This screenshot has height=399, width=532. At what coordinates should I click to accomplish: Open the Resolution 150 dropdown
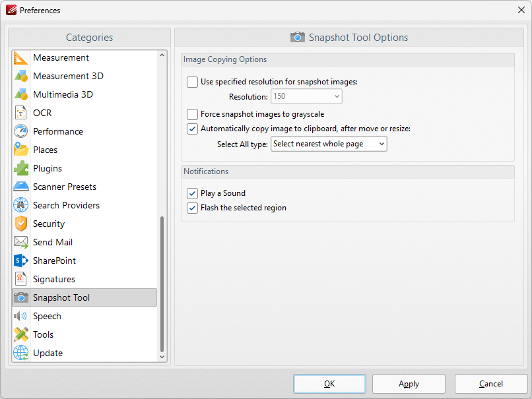(x=306, y=96)
